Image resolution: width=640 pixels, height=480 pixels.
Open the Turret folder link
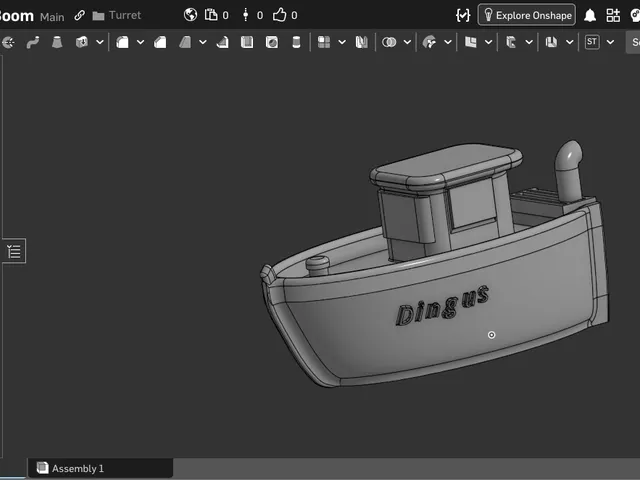point(117,16)
